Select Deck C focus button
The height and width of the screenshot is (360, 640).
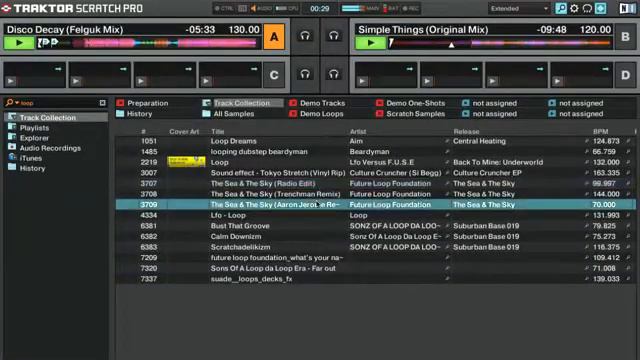pyautogui.click(x=274, y=75)
